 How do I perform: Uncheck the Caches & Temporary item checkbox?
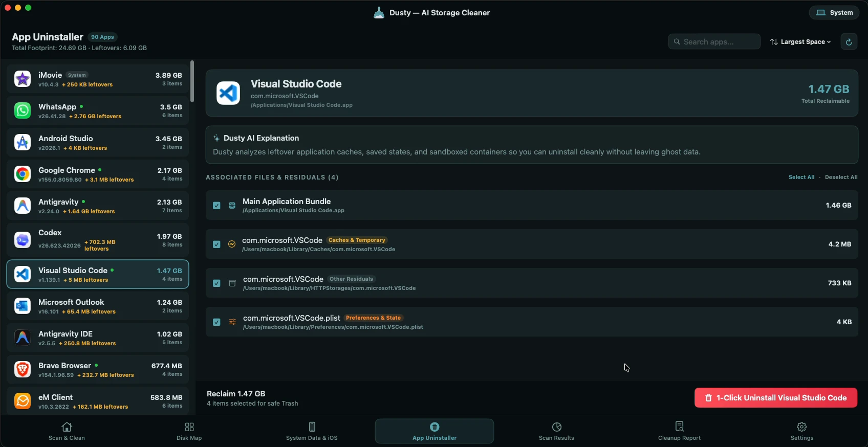tap(216, 244)
